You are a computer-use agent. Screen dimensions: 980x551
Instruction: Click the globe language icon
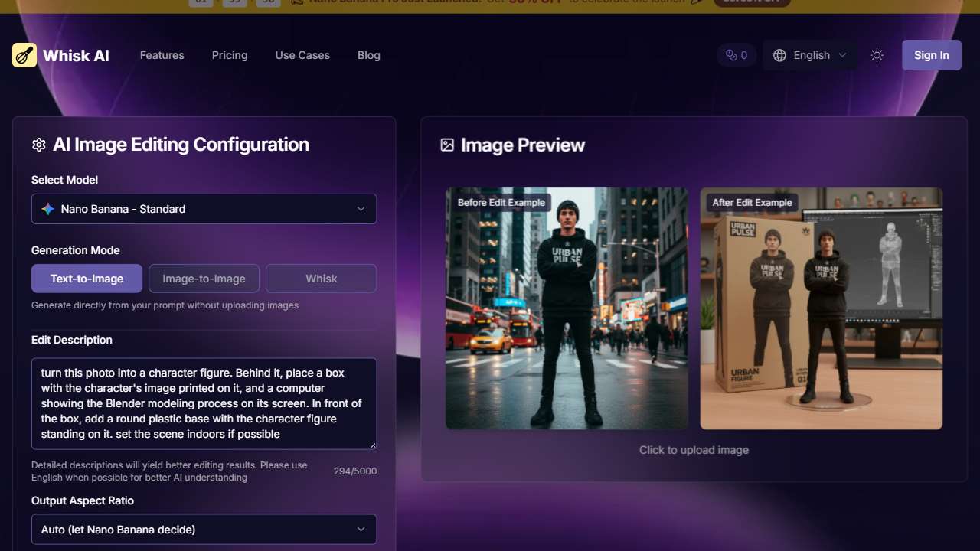[779, 55]
